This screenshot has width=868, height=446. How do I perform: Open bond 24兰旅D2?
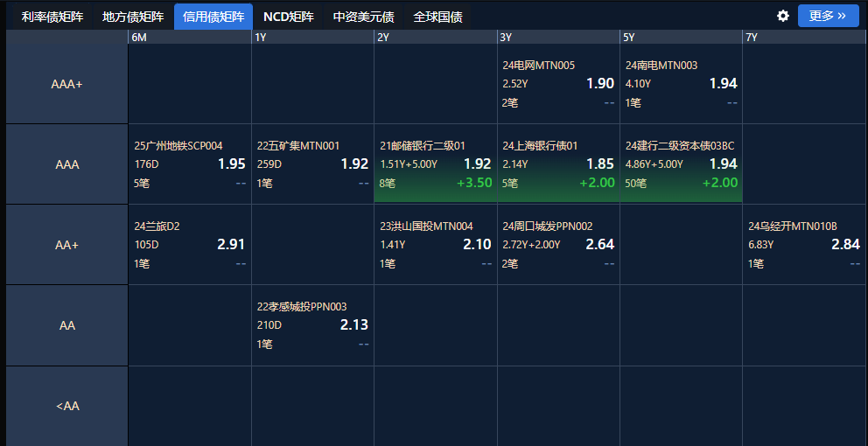(157, 226)
